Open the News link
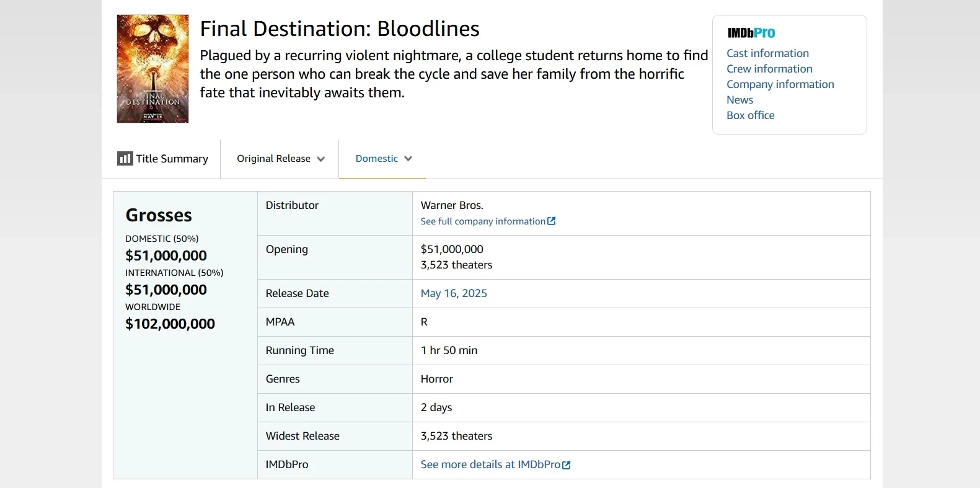The width and height of the screenshot is (980, 488). pyautogui.click(x=739, y=100)
